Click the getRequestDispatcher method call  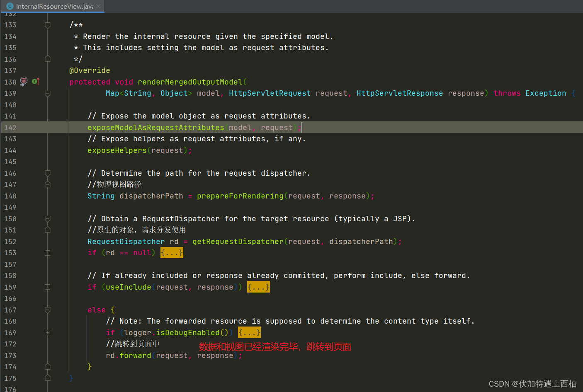[238, 242]
